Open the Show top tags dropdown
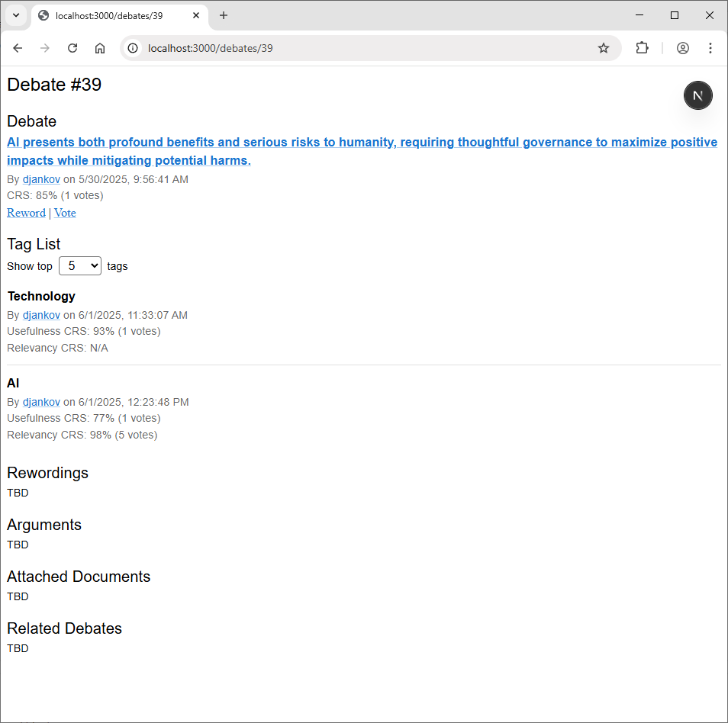728x723 pixels. pos(80,266)
